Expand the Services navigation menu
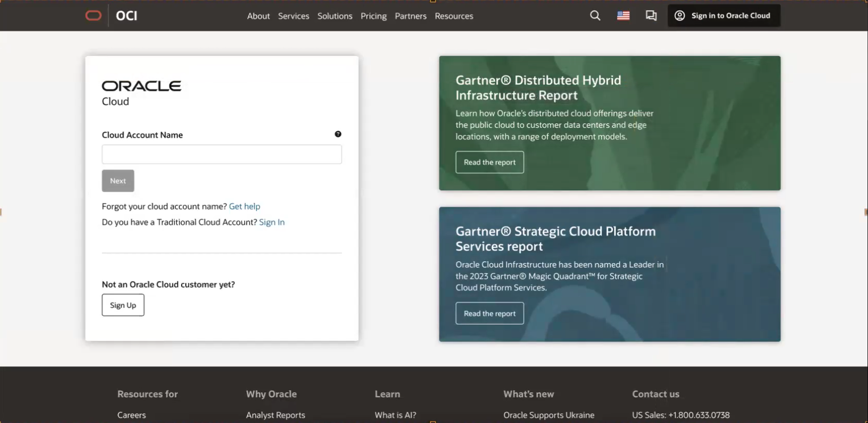Screen dimensions: 868x423 click(293, 16)
